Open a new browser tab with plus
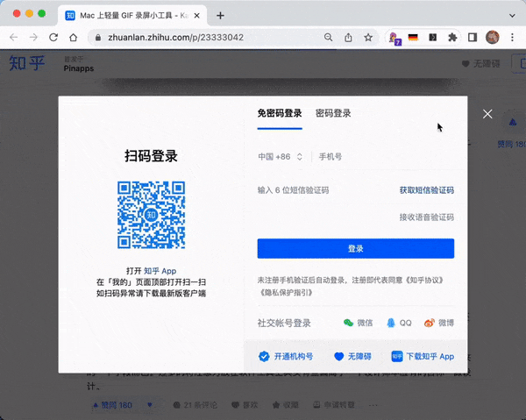The width and height of the screenshot is (526, 420). tap(220, 16)
